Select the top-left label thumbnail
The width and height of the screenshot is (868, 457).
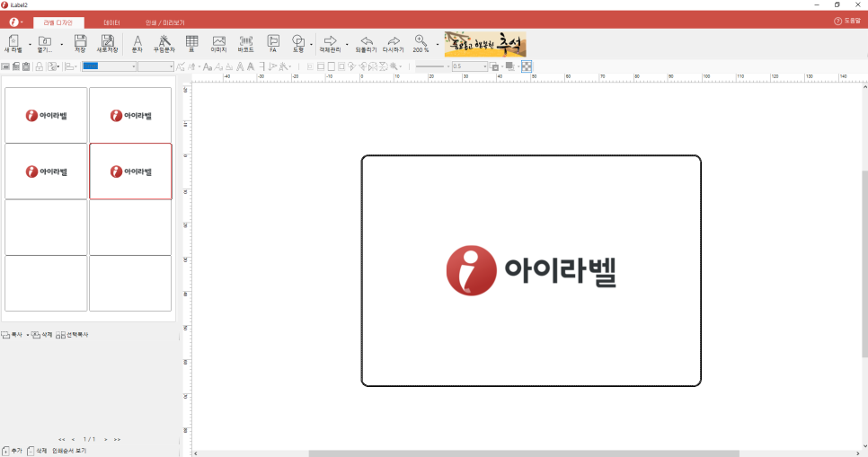click(46, 115)
